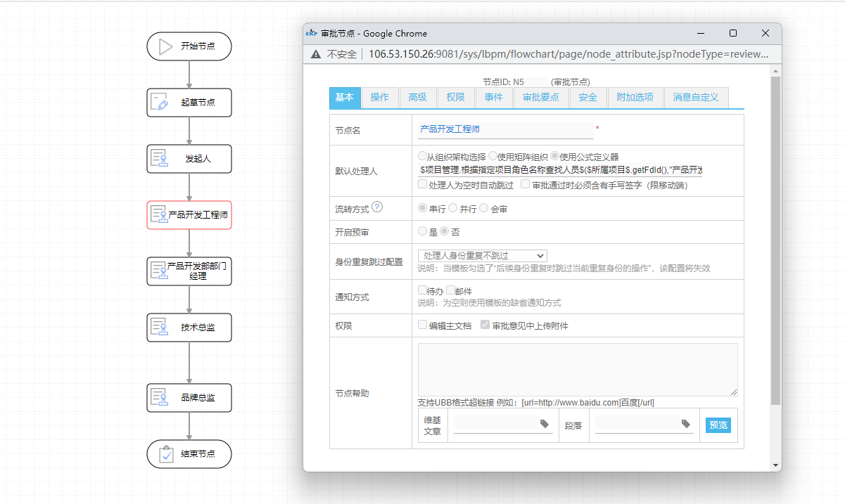Select the 结束节点 flowchart node label
Screen dimensions: 845x504
(x=198, y=454)
